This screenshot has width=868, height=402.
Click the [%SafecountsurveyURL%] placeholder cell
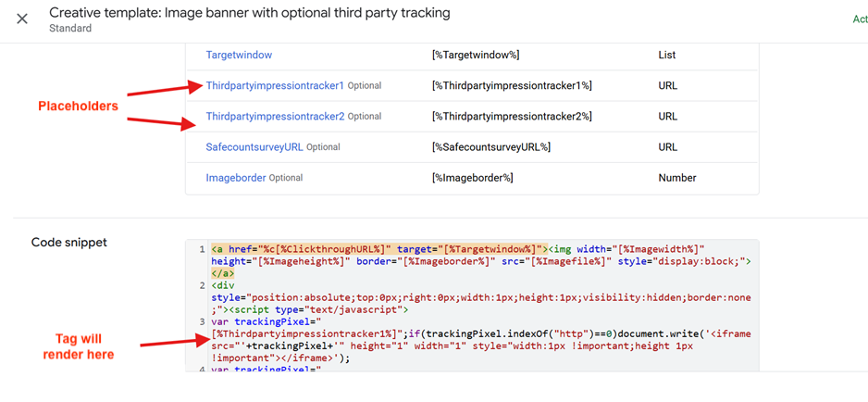pos(491,147)
